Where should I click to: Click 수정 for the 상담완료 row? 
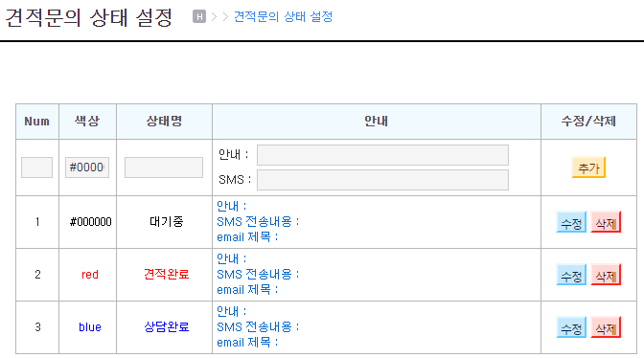point(571,327)
